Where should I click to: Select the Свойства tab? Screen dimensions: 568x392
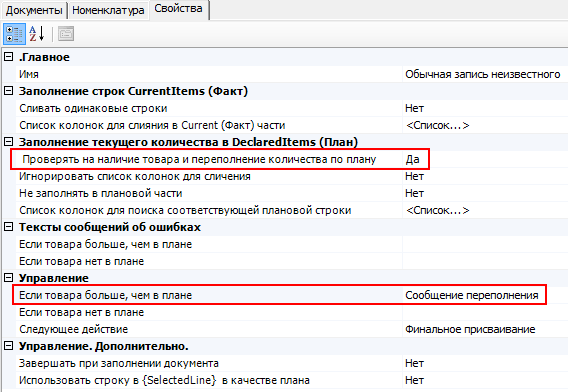point(178,9)
